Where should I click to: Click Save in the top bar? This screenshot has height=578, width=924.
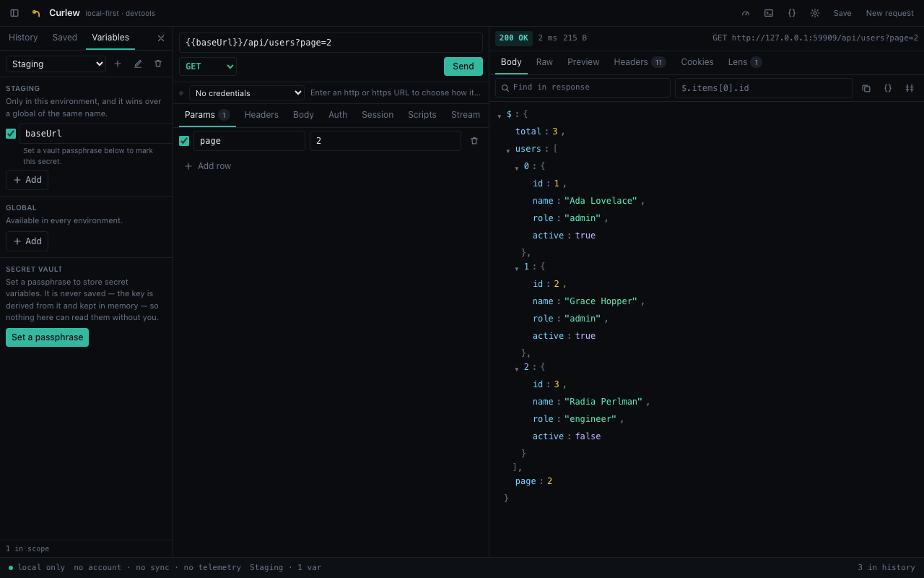[x=842, y=13]
